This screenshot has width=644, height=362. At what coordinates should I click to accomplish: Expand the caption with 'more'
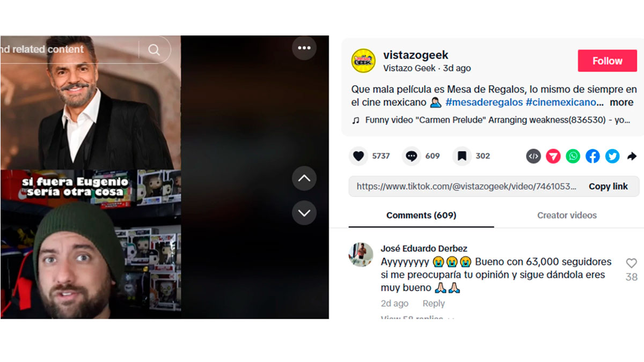(x=621, y=102)
